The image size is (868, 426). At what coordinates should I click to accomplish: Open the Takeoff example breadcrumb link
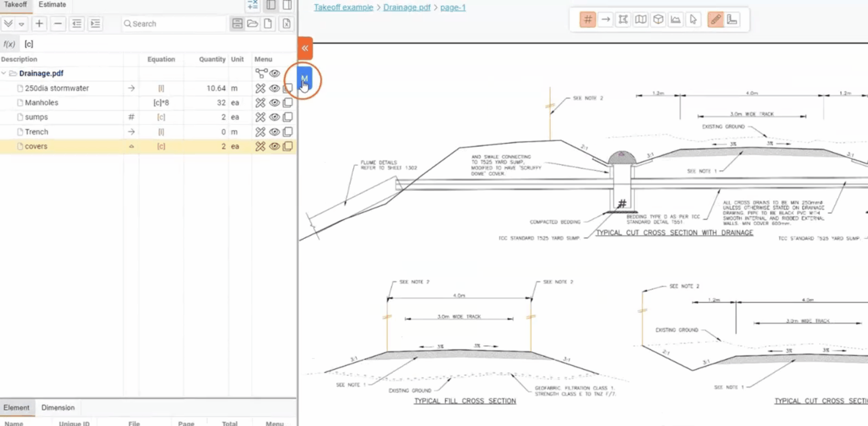pyautogui.click(x=343, y=7)
